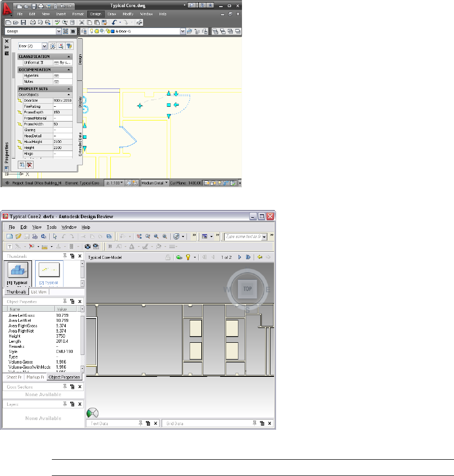Open the Modify menu in AutoCAD
The height and width of the screenshot is (476, 454).
point(128,14)
